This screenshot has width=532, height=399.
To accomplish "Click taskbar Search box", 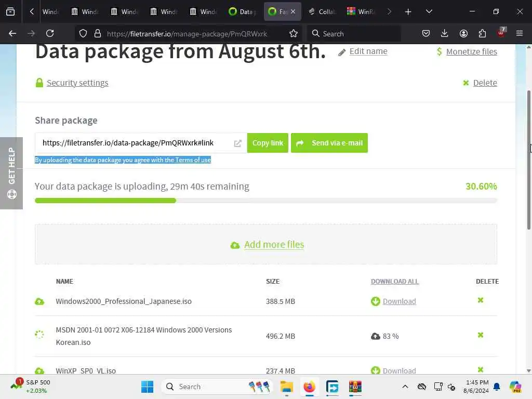I will [217, 387].
